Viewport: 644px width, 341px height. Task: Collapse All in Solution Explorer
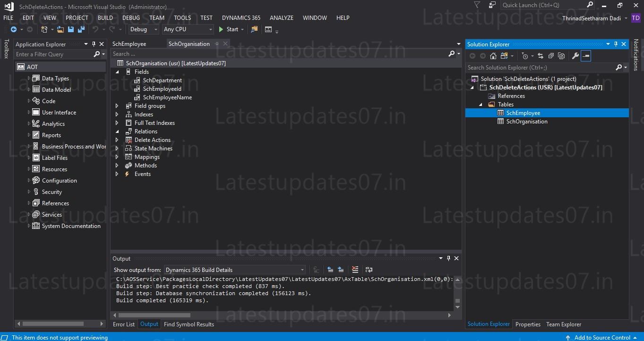[x=551, y=56]
